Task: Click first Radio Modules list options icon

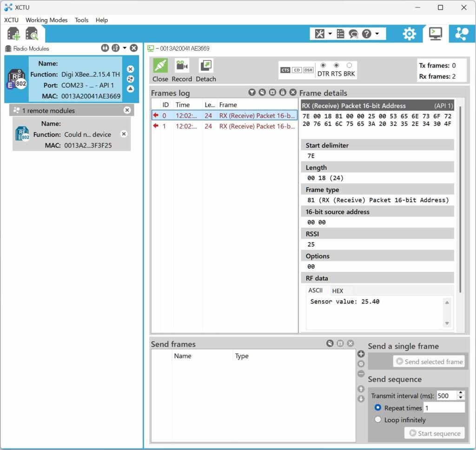Action: click(x=105, y=48)
